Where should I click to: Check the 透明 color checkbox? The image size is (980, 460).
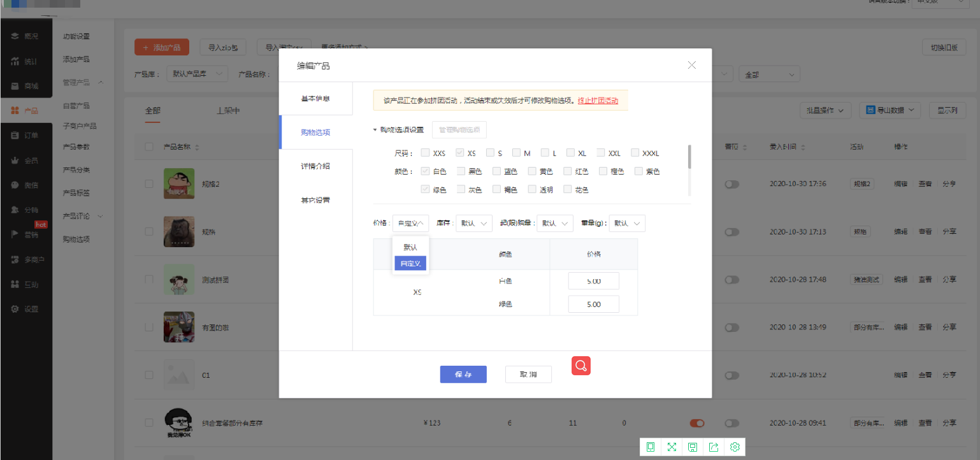[532, 189]
